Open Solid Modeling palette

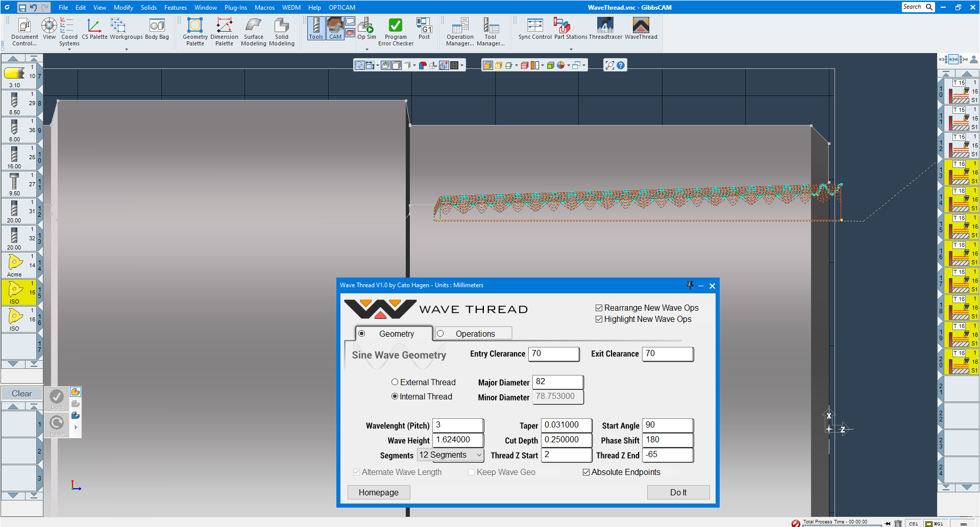pos(281,32)
